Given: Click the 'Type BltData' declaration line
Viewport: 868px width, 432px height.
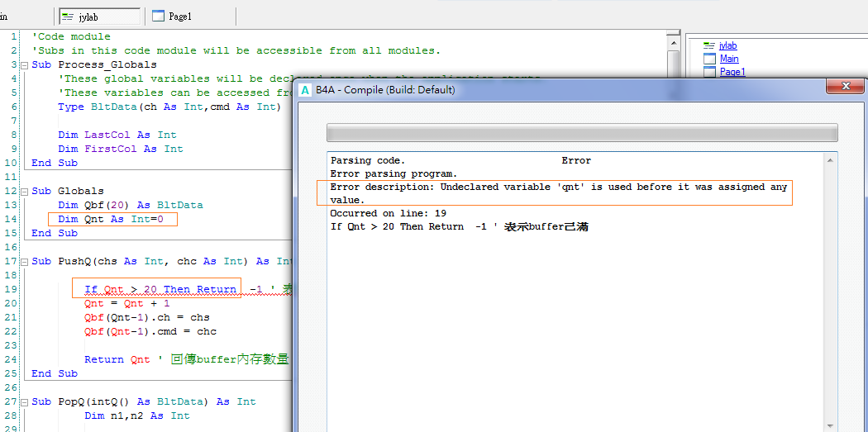Looking at the screenshot, I should [169, 107].
